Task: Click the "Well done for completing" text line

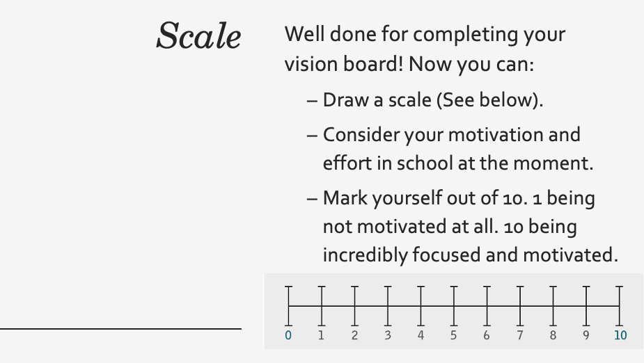Action: [x=425, y=34]
